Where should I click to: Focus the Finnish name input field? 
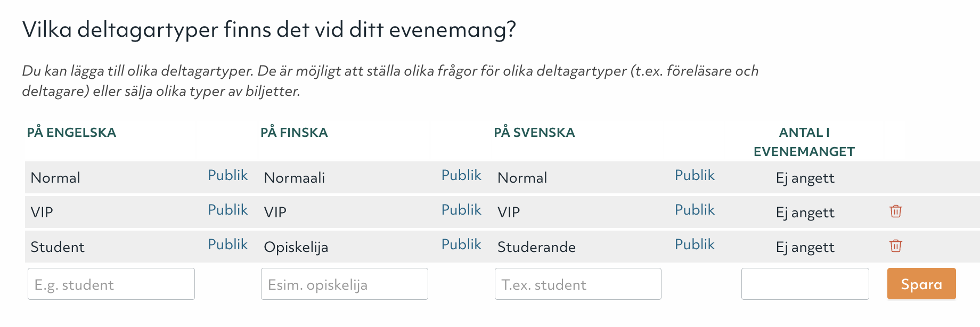[x=344, y=284]
